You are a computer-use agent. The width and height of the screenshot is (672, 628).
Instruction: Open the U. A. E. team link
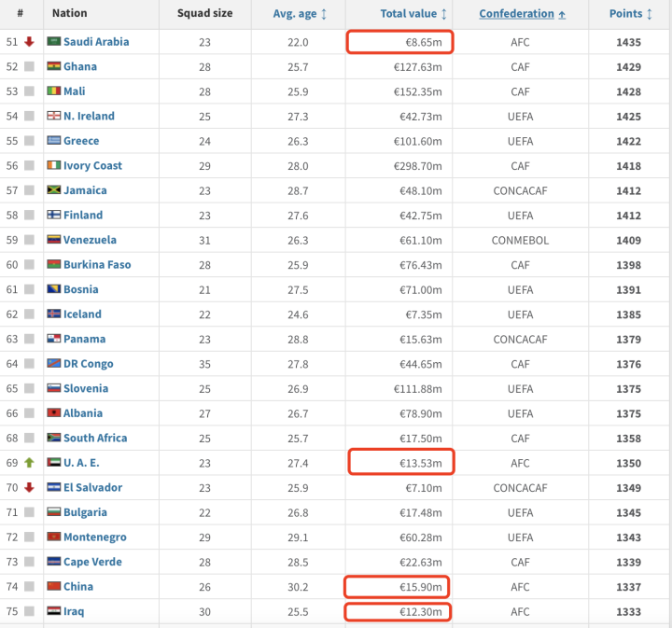pos(81,463)
